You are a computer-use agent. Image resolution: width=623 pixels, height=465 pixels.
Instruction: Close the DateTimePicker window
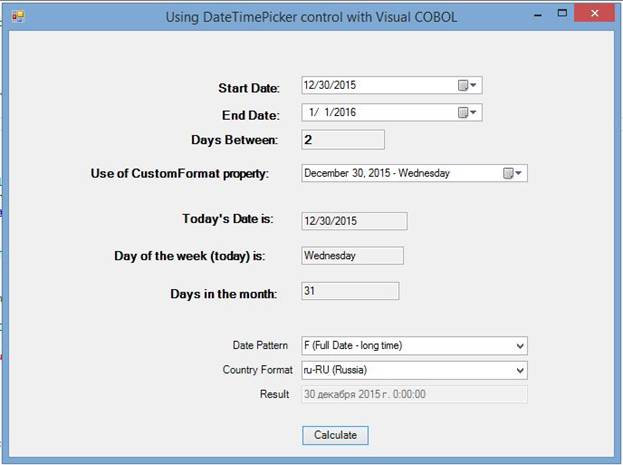[x=598, y=14]
